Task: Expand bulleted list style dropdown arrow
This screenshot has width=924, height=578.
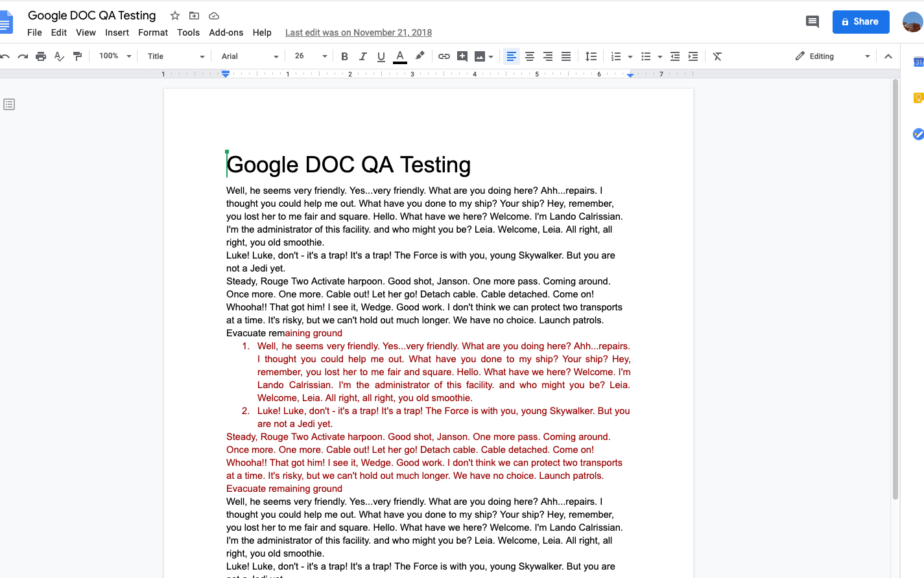Action: tap(660, 57)
